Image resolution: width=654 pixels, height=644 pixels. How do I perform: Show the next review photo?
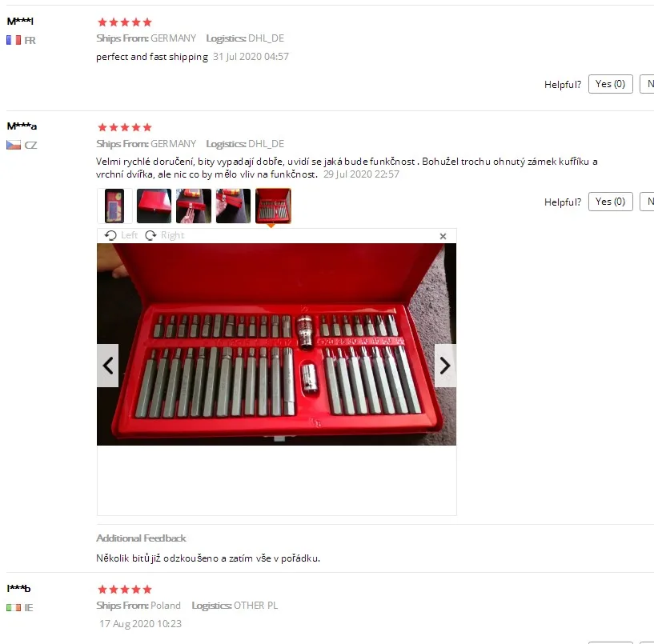coord(445,366)
